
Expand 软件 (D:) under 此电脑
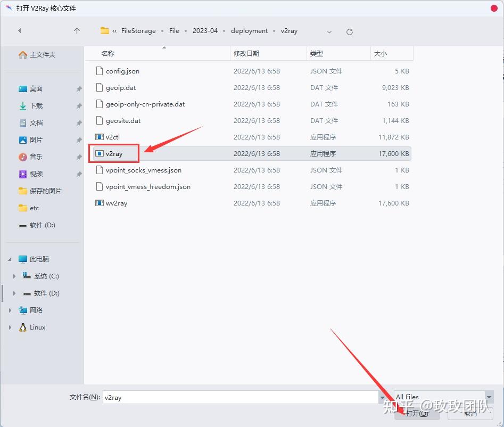point(14,293)
